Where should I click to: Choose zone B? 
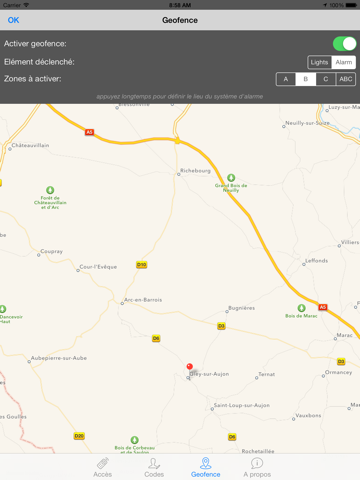306,79
